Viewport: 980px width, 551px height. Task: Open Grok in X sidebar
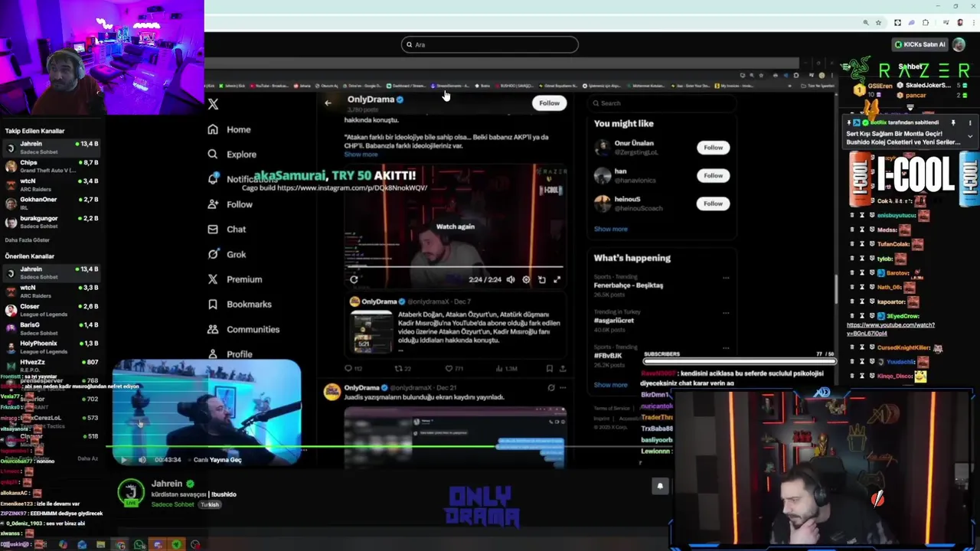coord(227,254)
